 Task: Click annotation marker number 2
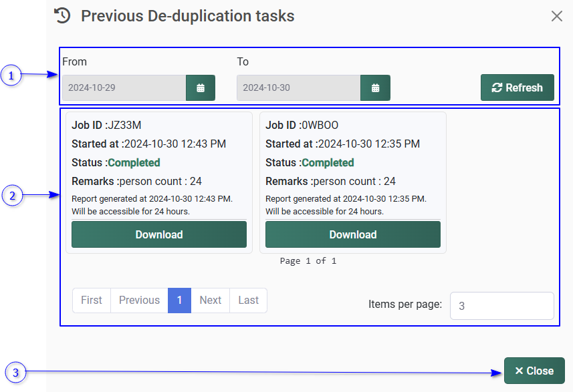coord(10,196)
